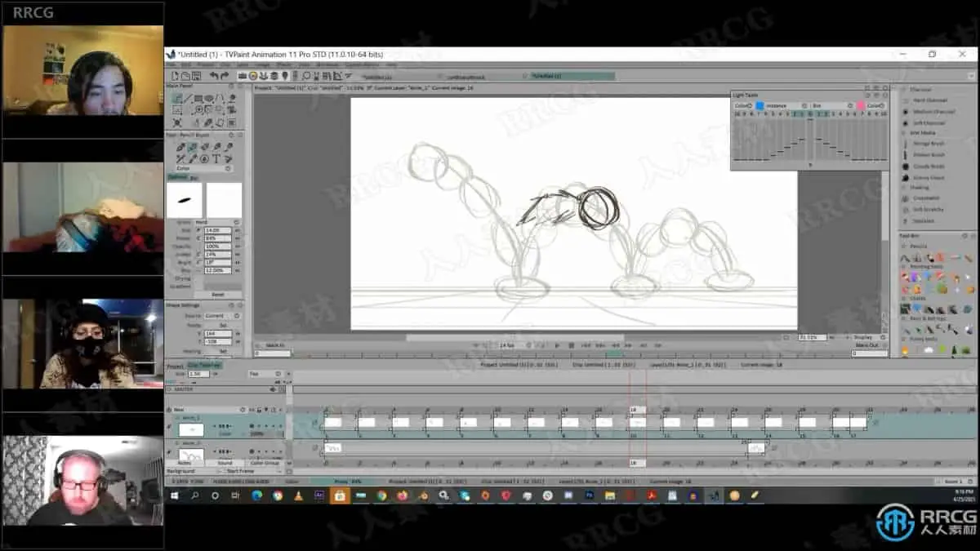Click the canvas zoom 31.51% field
Image resolution: width=980 pixels, height=551 pixels.
pyautogui.click(x=812, y=336)
